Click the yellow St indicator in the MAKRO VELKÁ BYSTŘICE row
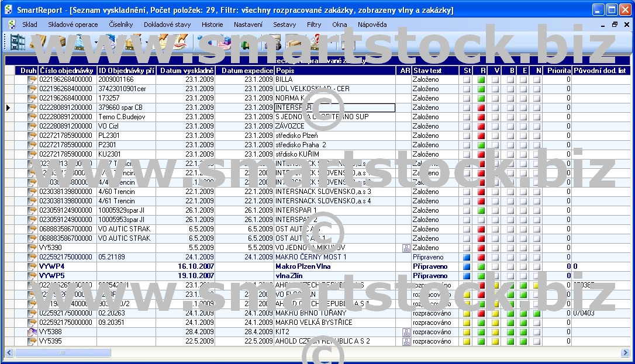This screenshot has width=635, height=364. (x=467, y=323)
